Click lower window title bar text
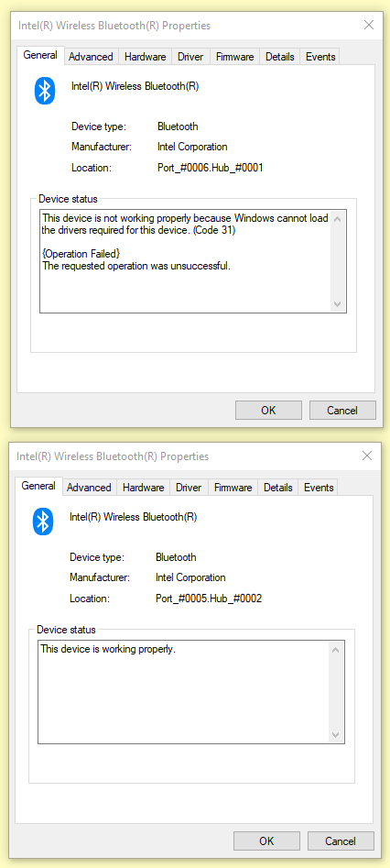 pyautogui.click(x=113, y=456)
